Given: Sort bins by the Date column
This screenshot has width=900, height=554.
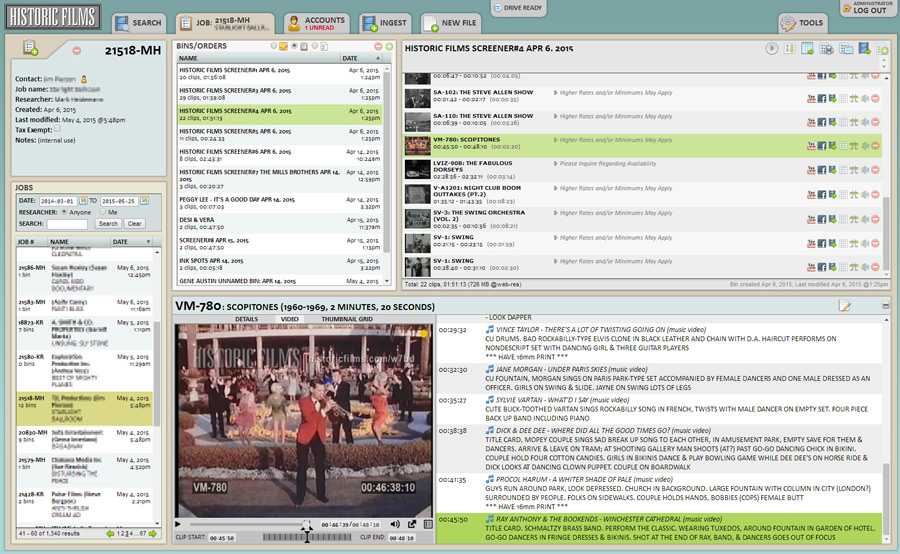Looking at the screenshot, I should click(x=362, y=58).
